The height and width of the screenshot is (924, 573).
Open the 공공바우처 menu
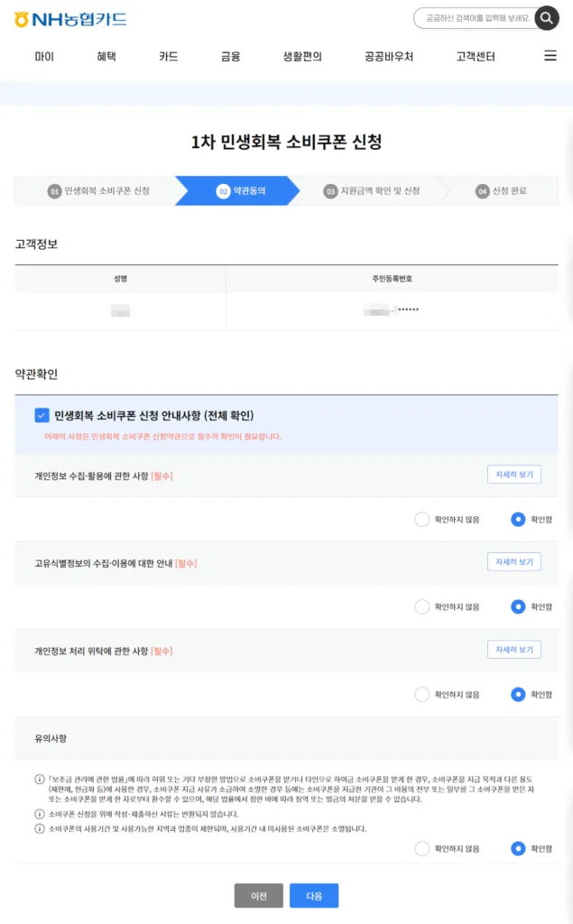(389, 57)
